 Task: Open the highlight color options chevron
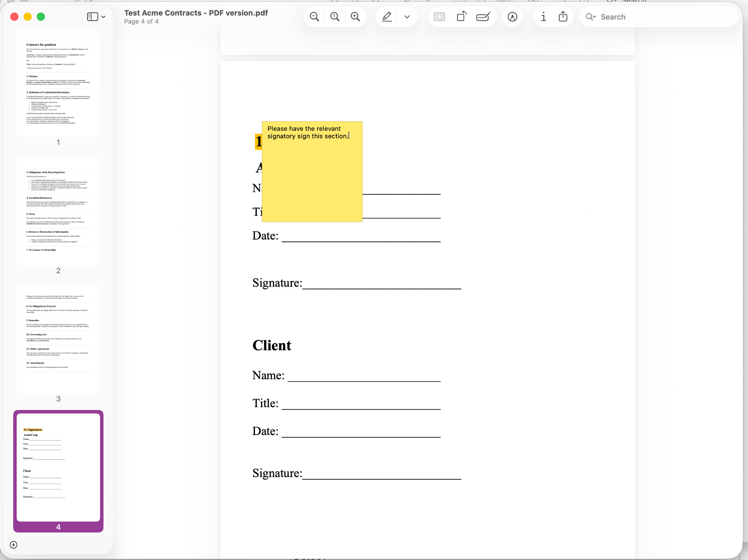pos(407,17)
